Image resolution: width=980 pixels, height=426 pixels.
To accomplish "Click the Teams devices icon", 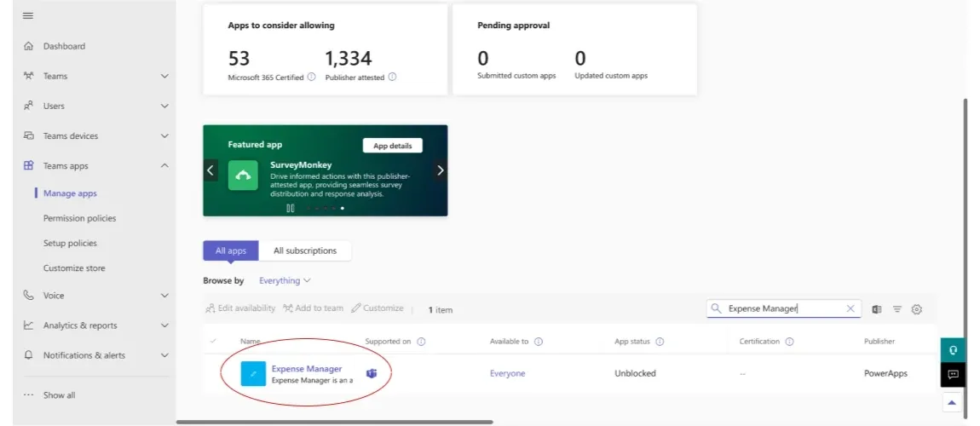I will 28,135.
